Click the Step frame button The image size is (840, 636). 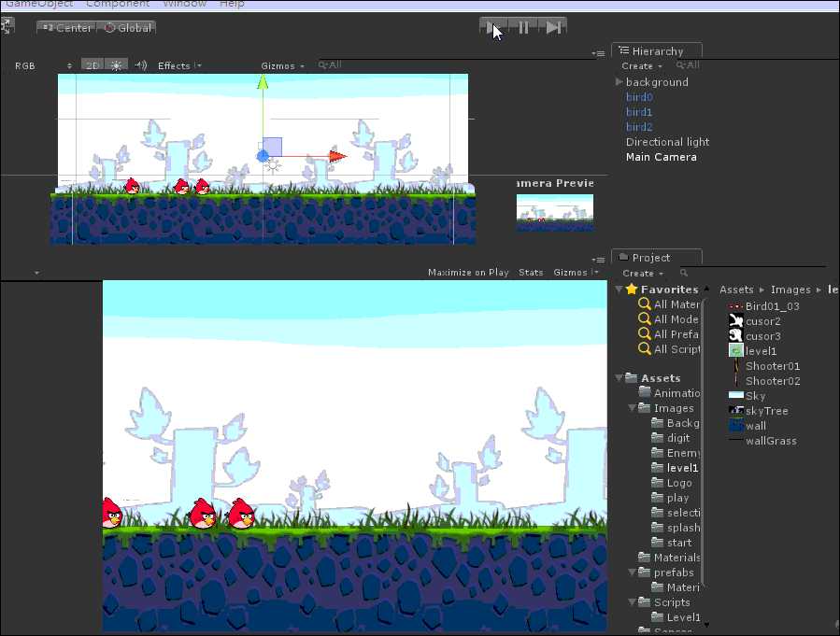[x=552, y=27]
